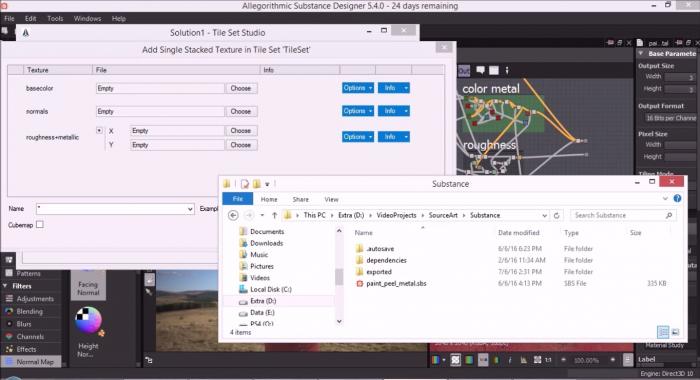This screenshot has height=380, width=700.
Task: Switch Explorer to details view icon
Action: point(663,332)
